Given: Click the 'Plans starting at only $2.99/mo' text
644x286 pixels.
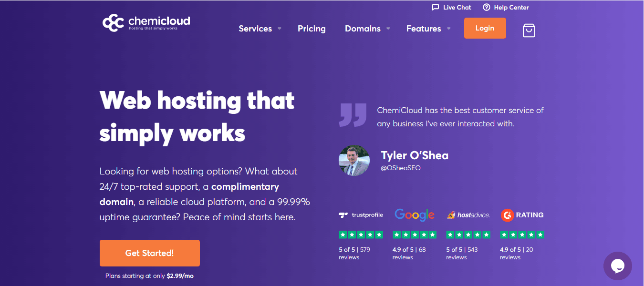Looking at the screenshot, I should coord(149,276).
